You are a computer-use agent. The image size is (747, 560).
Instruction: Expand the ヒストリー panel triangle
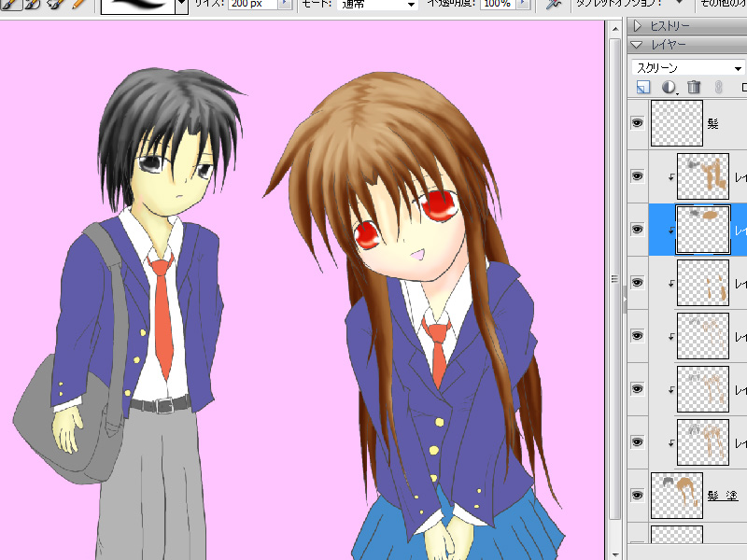(638, 26)
